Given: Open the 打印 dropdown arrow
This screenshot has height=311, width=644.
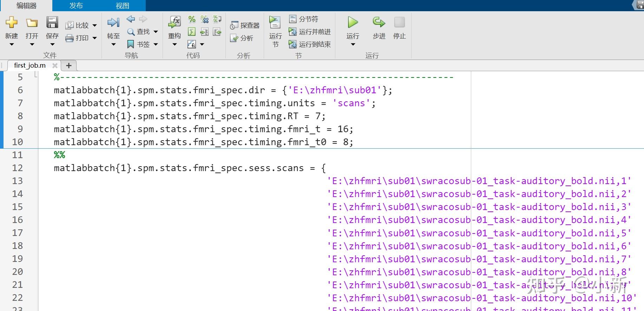Looking at the screenshot, I should point(94,38).
